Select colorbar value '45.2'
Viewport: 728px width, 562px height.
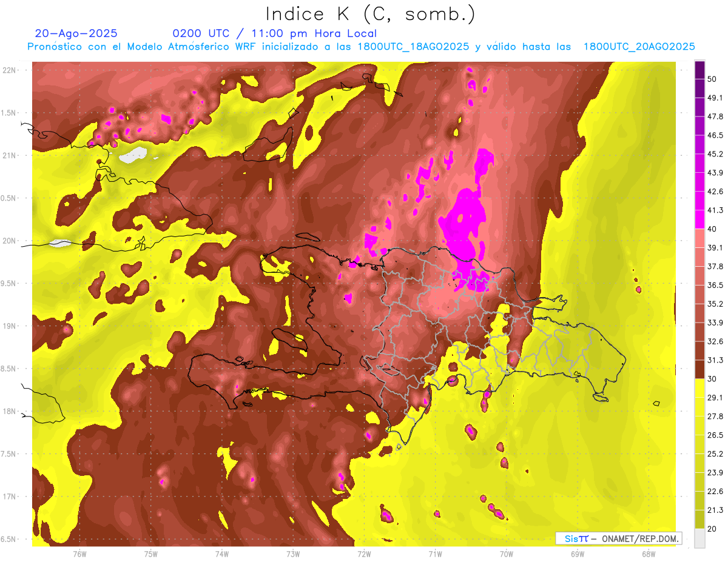(715, 154)
